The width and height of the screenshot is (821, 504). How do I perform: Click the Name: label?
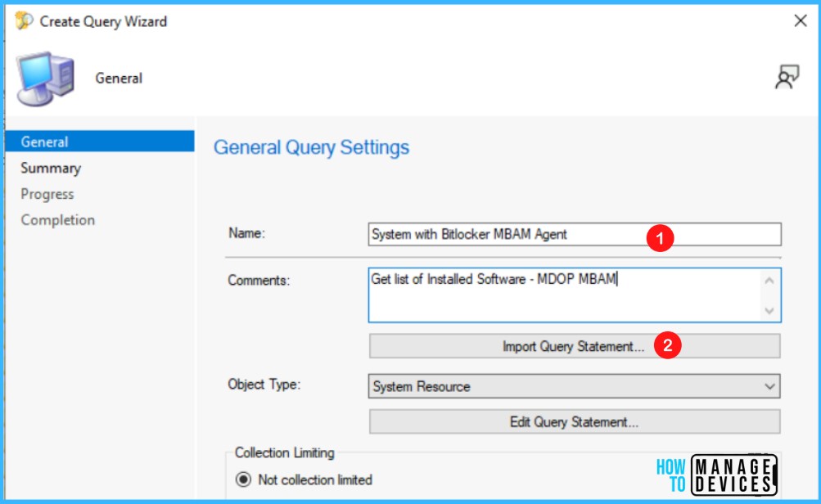tap(246, 233)
